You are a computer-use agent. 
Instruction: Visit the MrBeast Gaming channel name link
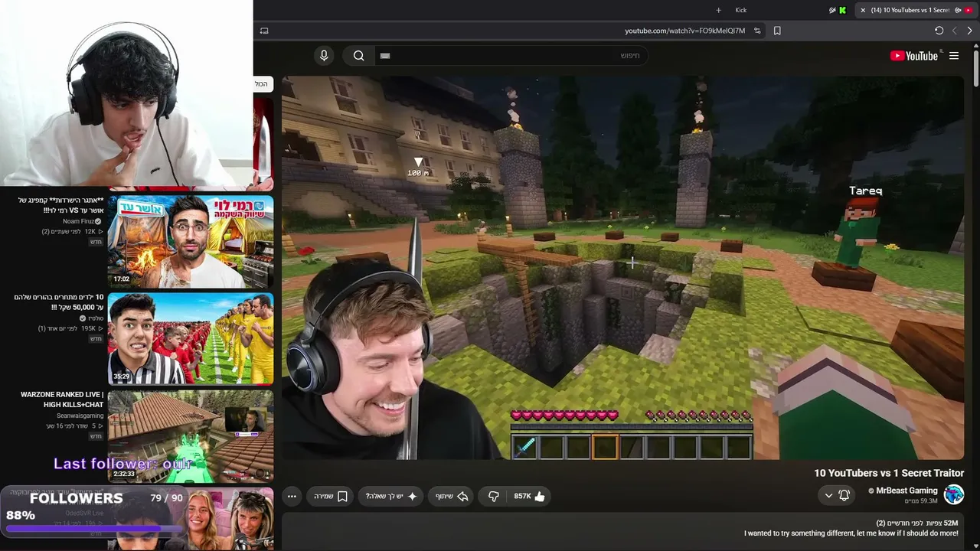point(906,491)
